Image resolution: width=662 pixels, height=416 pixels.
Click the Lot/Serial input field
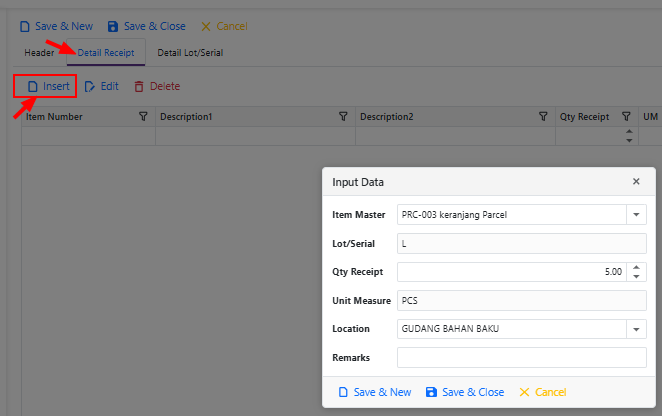tap(522, 244)
